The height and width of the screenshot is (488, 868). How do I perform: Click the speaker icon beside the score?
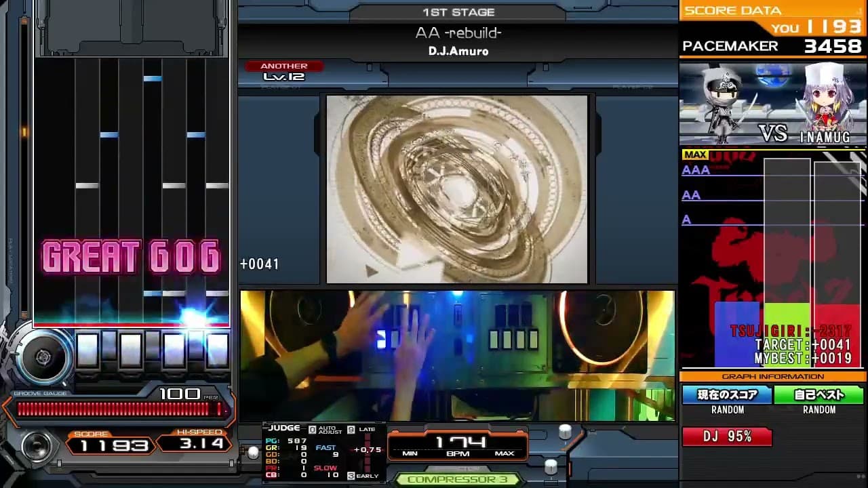coord(36,445)
